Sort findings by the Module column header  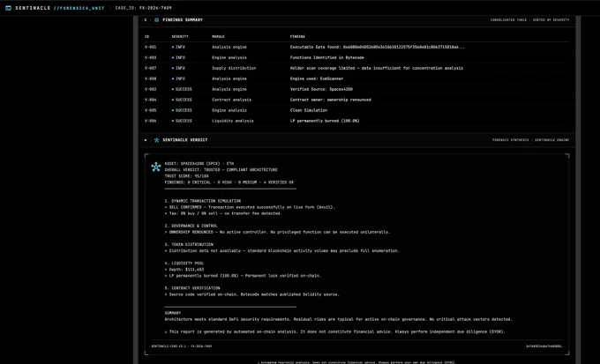[218, 37]
